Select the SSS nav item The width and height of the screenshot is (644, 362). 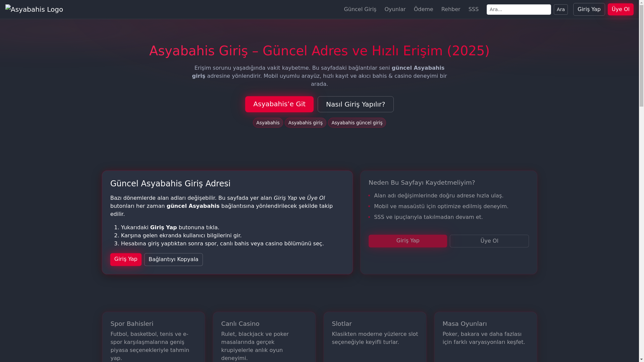(x=473, y=9)
